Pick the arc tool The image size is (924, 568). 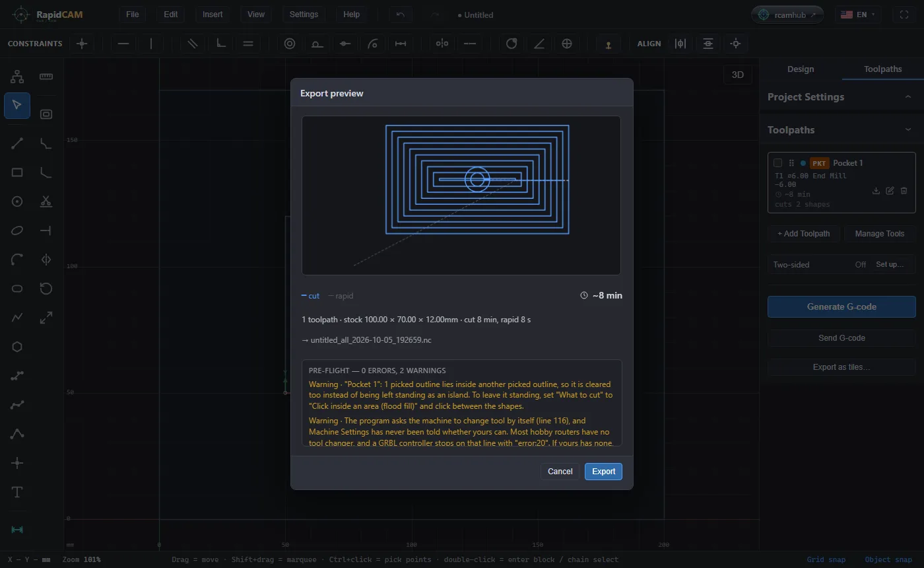click(x=17, y=260)
